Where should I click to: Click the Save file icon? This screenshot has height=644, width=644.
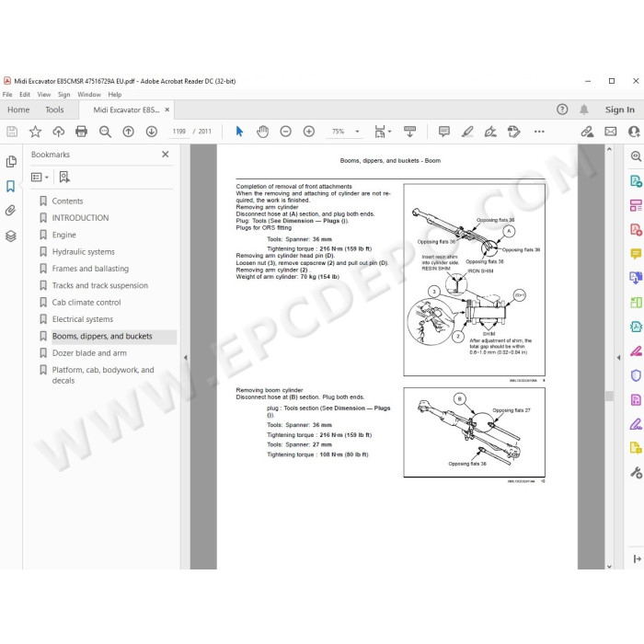[12, 132]
